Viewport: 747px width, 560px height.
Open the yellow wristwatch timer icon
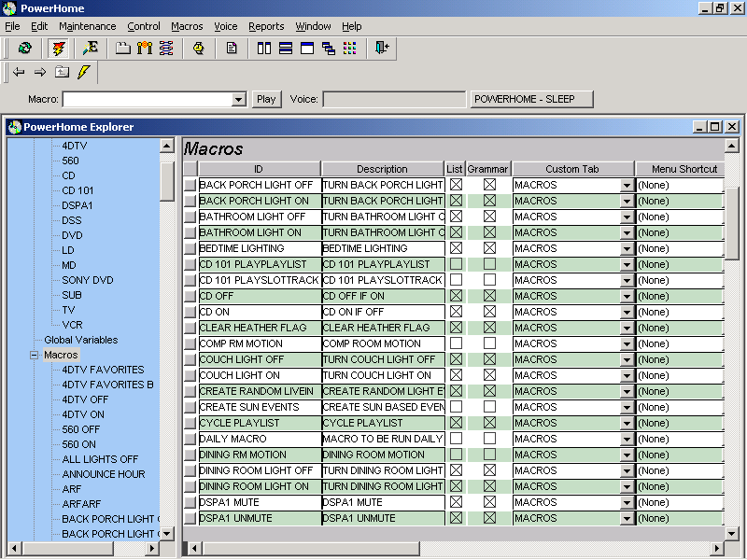click(x=199, y=49)
